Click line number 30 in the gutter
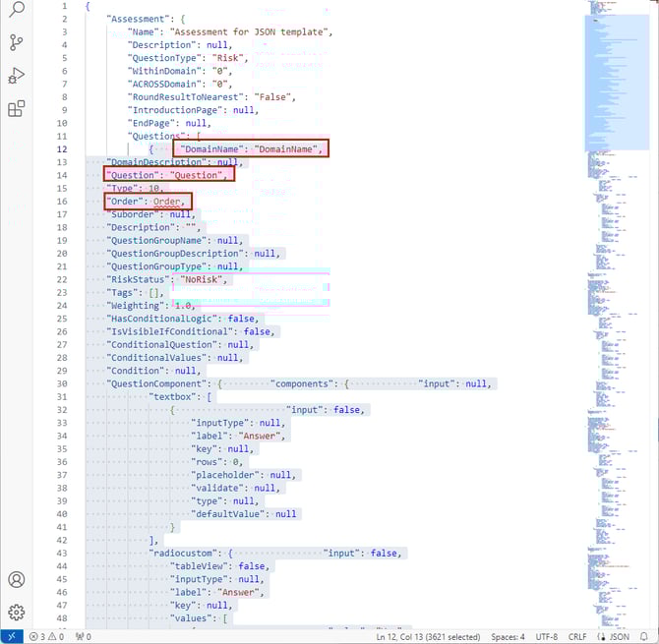 (61, 383)
